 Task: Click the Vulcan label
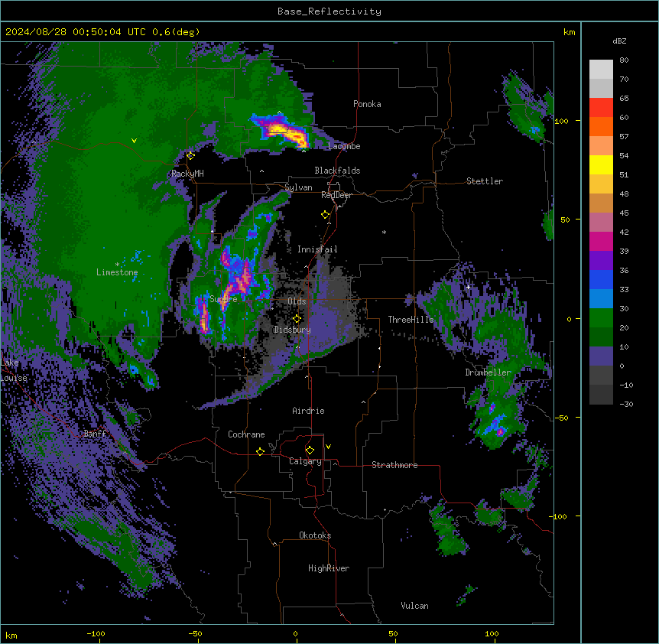[415, 606]
